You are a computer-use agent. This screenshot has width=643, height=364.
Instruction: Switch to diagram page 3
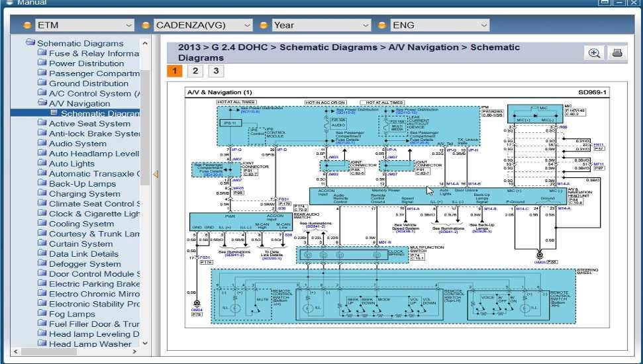215,71
